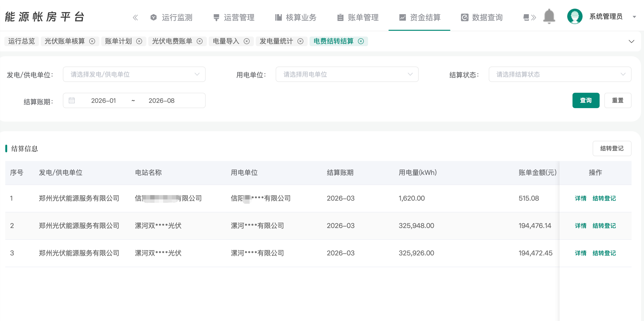Close the 发电量统计 tab

pyautogui.click(x=300, y=41)
